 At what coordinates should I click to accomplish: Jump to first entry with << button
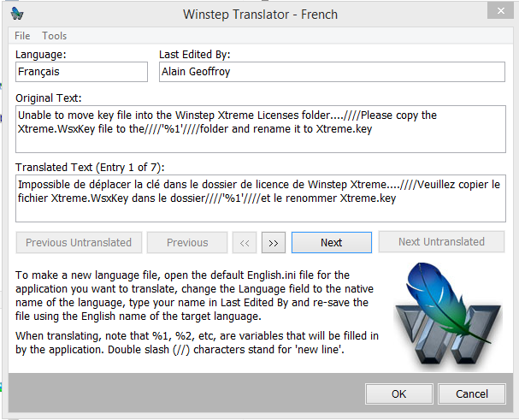(245, 242)
